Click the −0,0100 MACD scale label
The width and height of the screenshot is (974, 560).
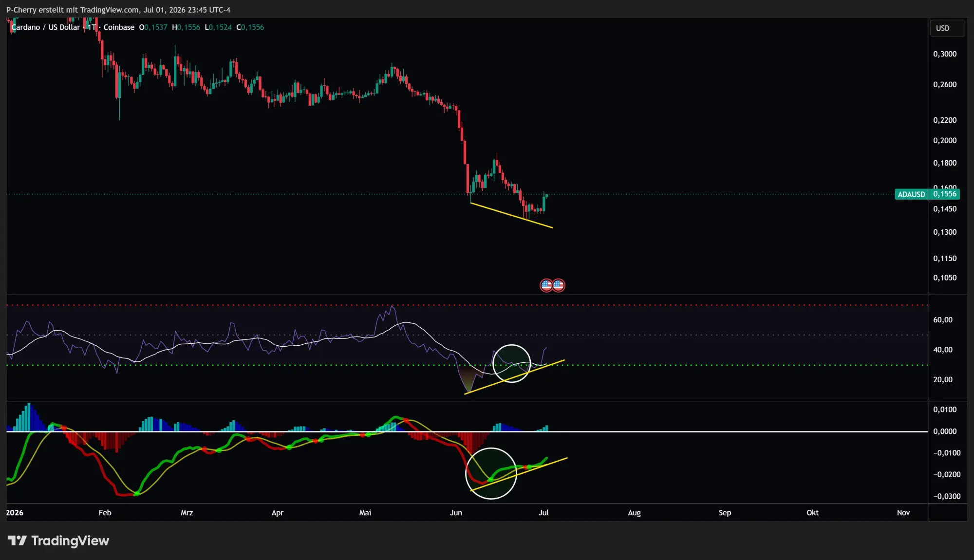point(947,453)
